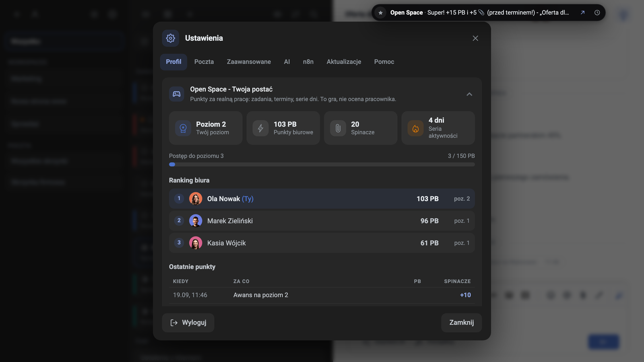644x362 pixels.
Task: Go to the Pomoc tab
Action: pos(384,62)
